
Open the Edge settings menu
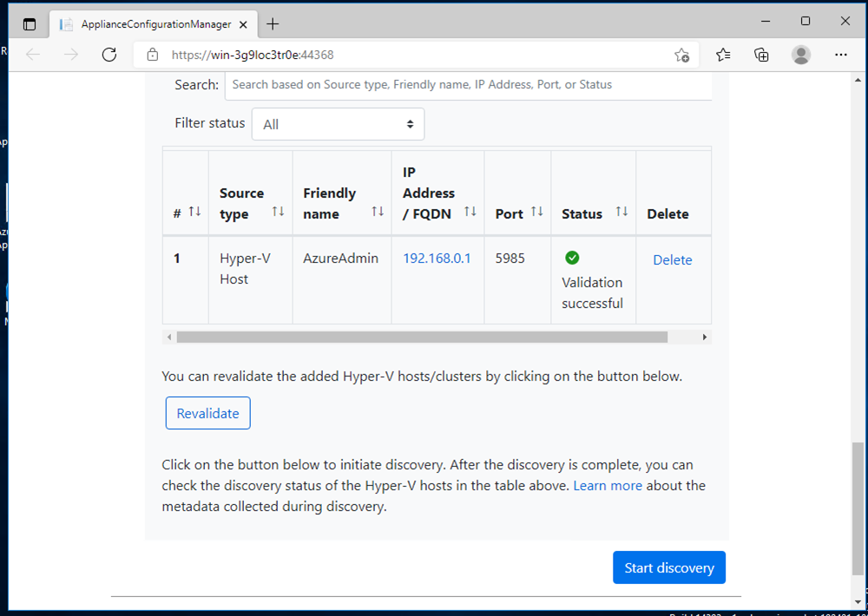click(x=840, y=54)
